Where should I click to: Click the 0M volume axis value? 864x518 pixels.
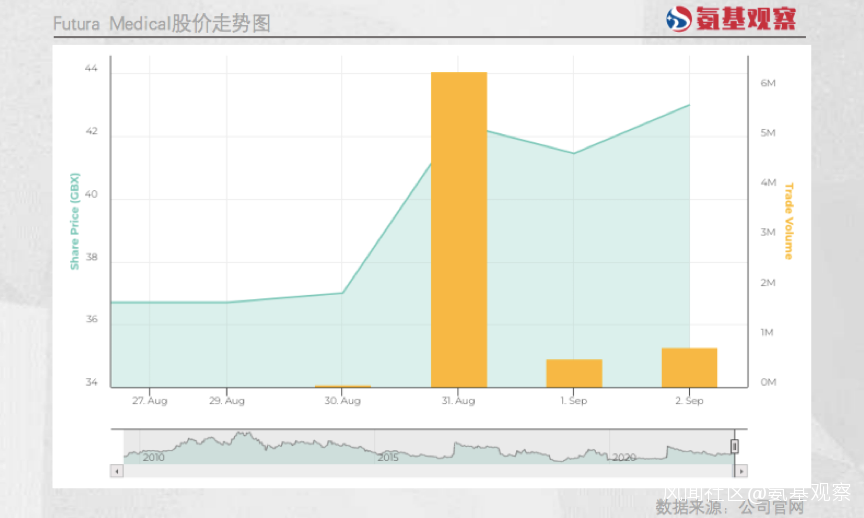coord(768,382)
